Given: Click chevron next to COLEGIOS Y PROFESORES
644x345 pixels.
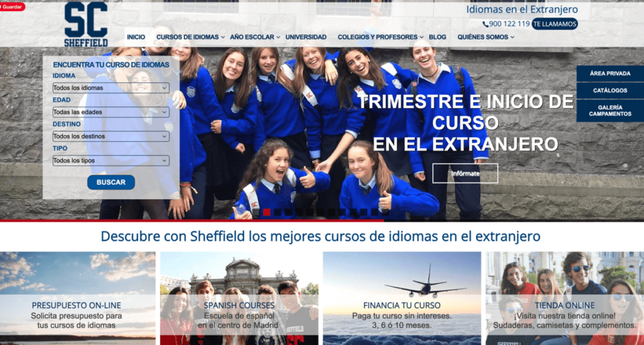Looking at the screenshot, I should click(x=421, y=37).
